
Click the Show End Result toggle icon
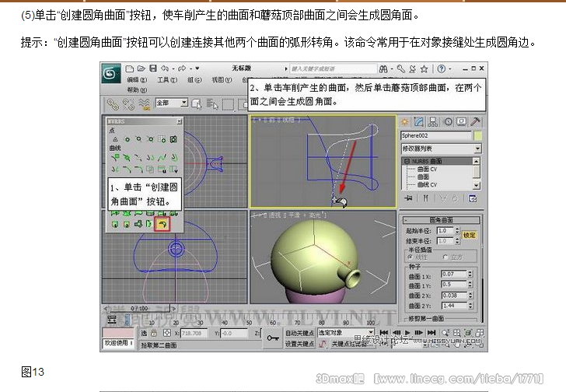(426, 198)
